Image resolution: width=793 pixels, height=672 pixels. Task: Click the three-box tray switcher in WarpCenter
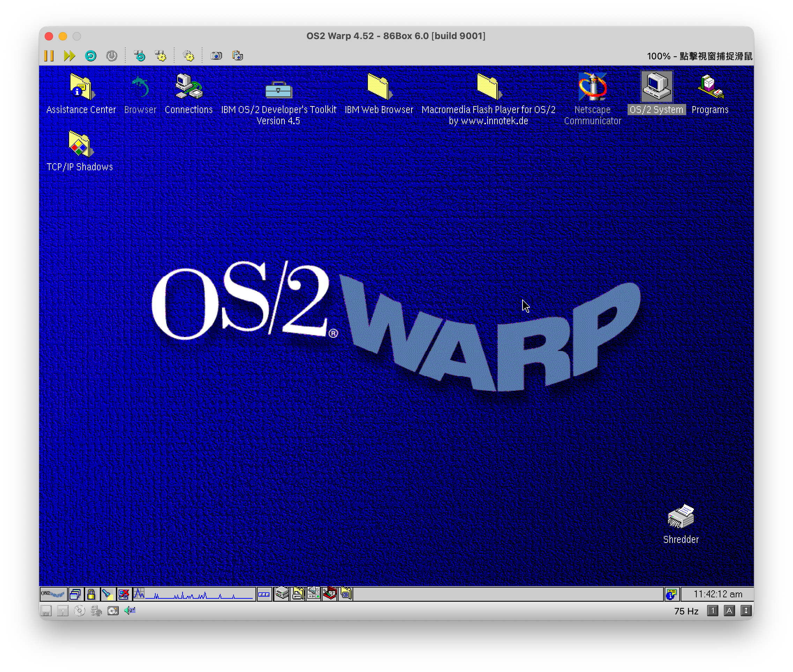pyautogui.click(x=264, y=594)
